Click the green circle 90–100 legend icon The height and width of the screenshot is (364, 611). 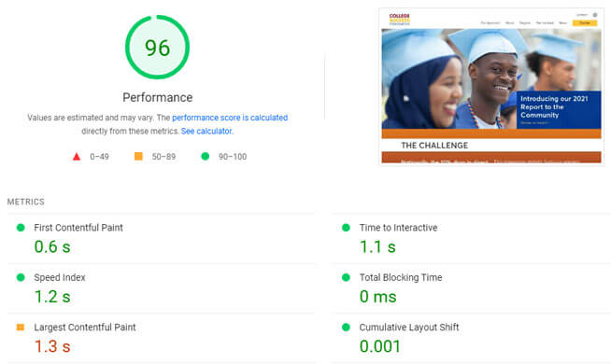205,157
